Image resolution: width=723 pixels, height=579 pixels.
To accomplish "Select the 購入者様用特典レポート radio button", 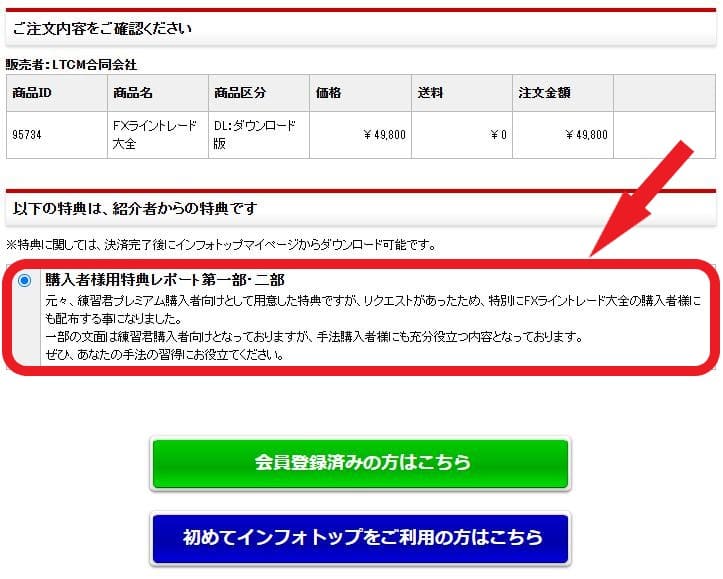I will (x=24, y=280).
